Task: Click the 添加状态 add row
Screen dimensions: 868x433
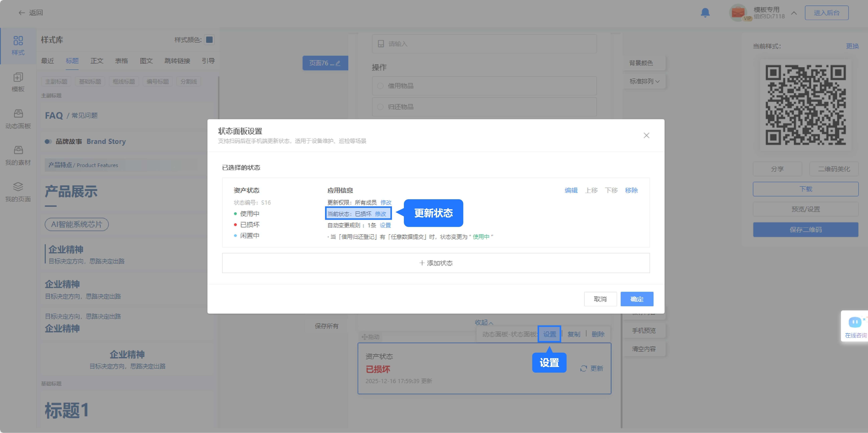Action: tap(436, 263)
